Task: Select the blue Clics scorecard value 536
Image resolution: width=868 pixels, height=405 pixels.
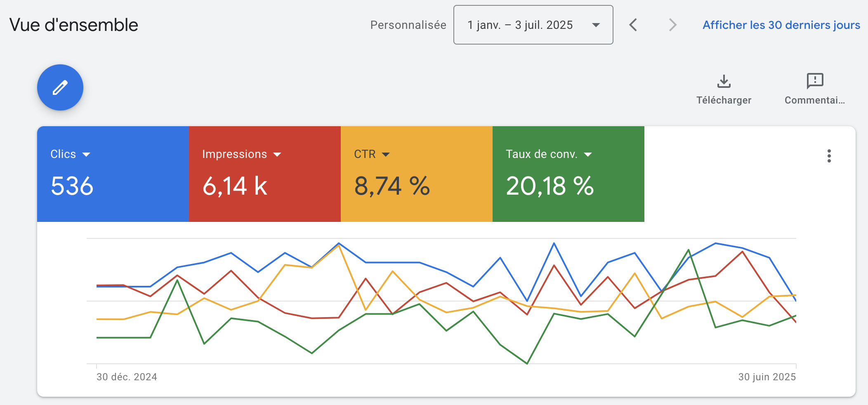Action: click(72, 186)
